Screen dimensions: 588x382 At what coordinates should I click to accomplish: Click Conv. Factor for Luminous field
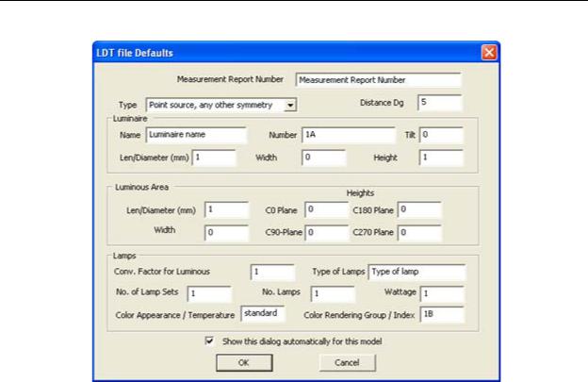[x=272, y=272]
